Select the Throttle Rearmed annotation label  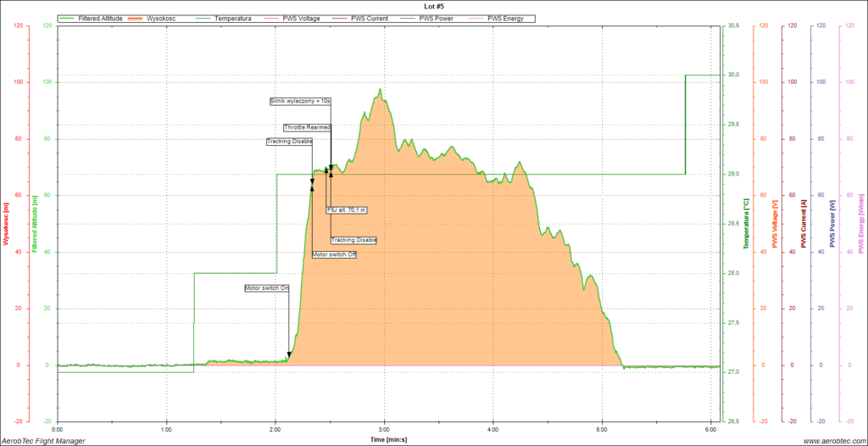point(307,127)
